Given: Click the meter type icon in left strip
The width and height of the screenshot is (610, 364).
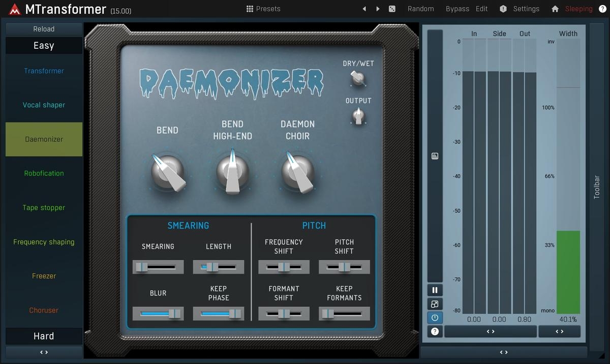Looking at the screenshot, I should point(435,156).
